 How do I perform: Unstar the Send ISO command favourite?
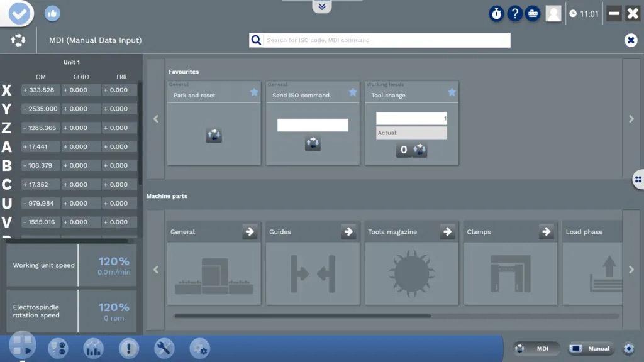click(x=353, y=92)
